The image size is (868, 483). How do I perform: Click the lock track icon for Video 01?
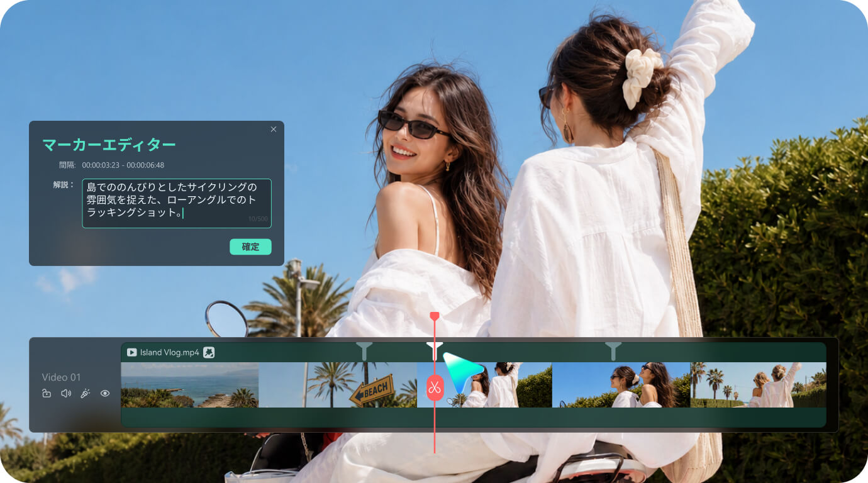tap(47, 394)
